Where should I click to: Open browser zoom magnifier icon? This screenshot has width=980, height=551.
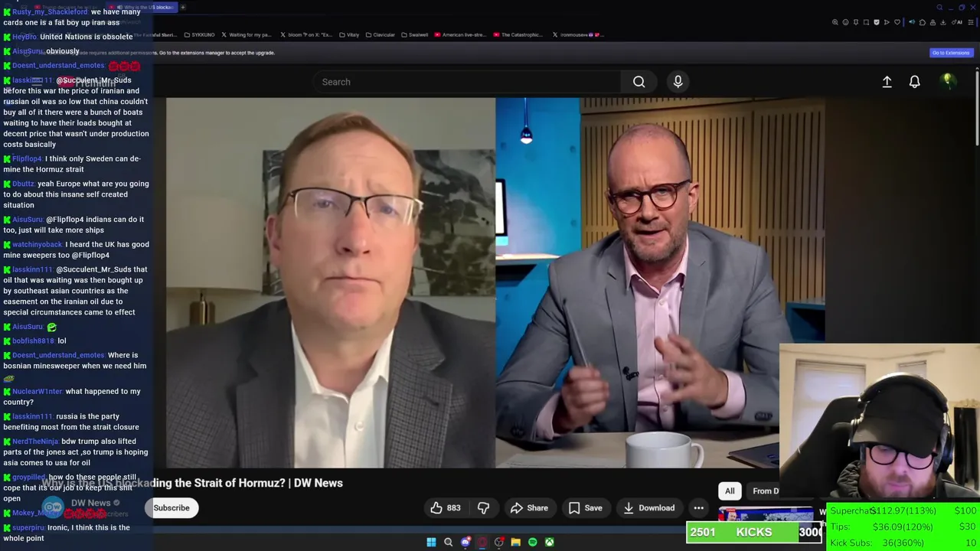[835, 22]
